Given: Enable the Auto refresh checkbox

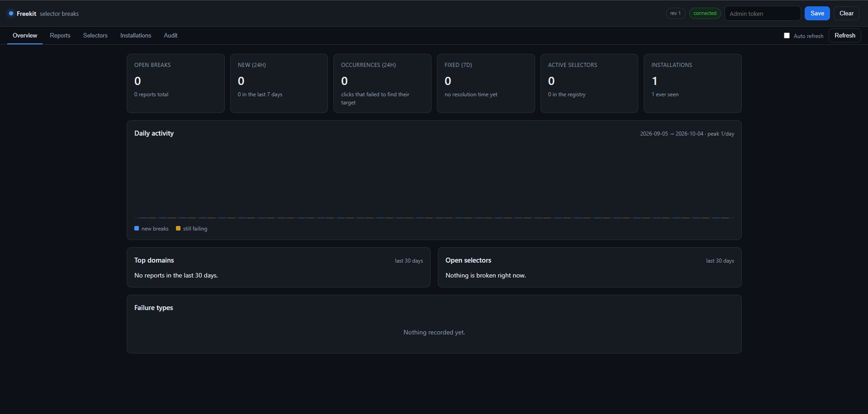Looking at the screenshot, I should coord(787,35).
